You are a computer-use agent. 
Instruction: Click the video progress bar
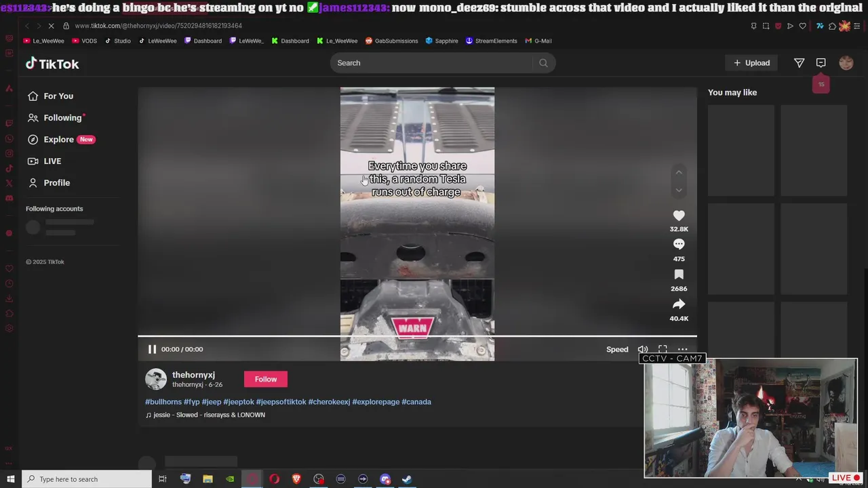point(417,335)
